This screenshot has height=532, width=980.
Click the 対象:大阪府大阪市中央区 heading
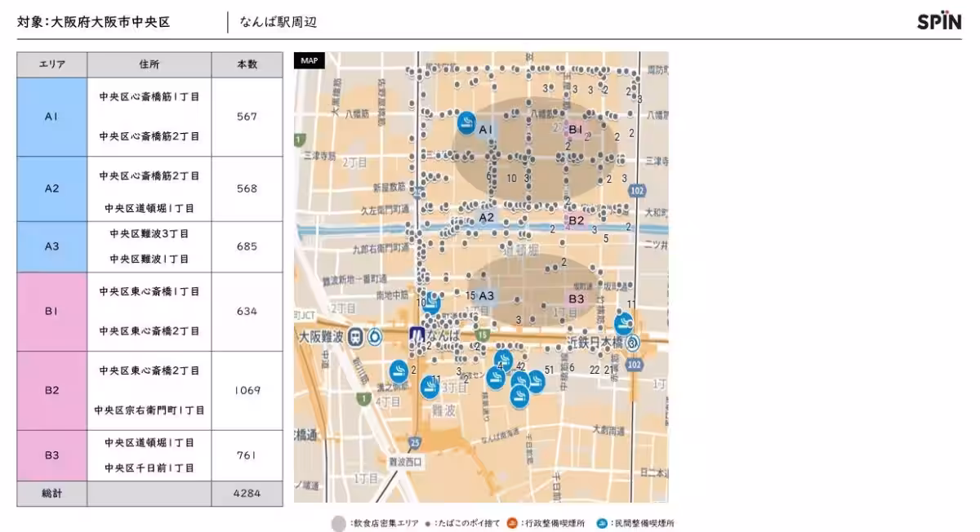click(94, 22)
